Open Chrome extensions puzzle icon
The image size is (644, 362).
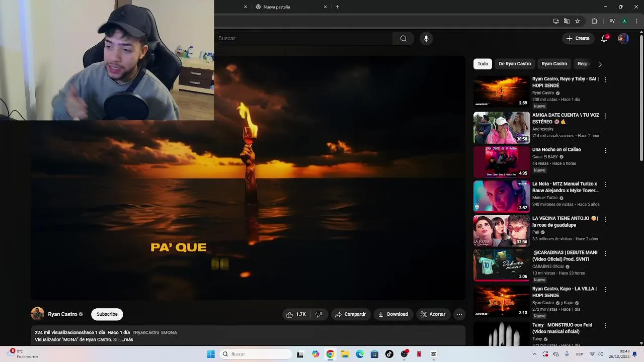click(595, 21)
